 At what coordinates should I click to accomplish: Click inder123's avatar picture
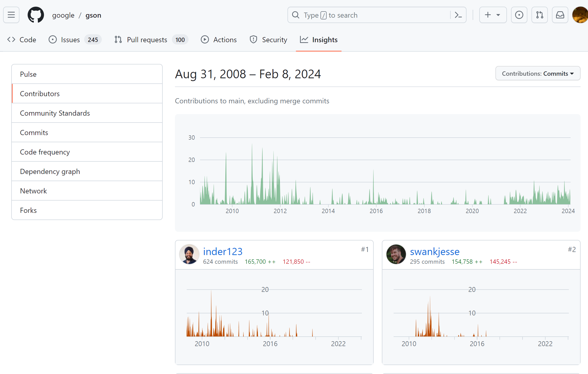tap(189, 254)
